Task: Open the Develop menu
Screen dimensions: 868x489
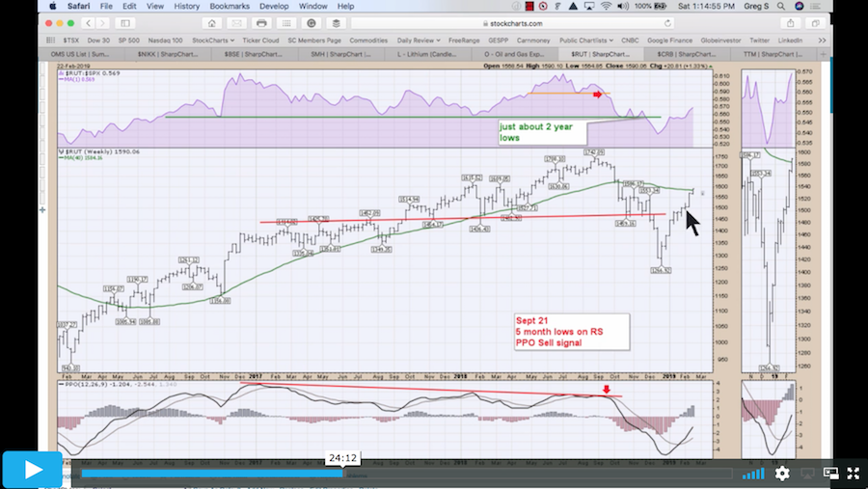Action: click(x=274, y=6)
